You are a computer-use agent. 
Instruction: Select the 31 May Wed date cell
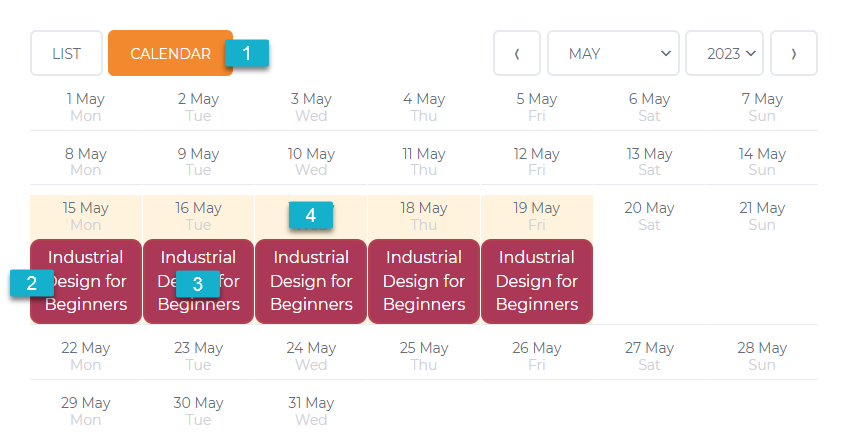(x=311, y=411)
